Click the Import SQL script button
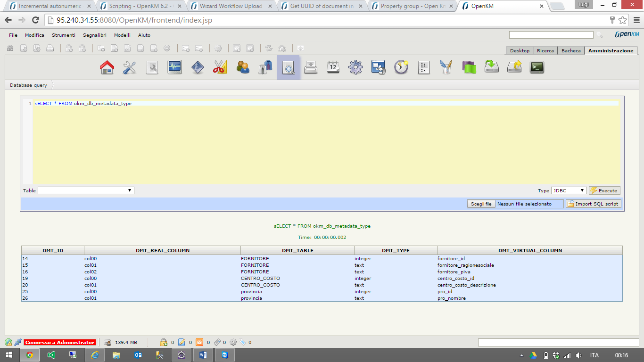644x362 pixels. coord(594,204)
